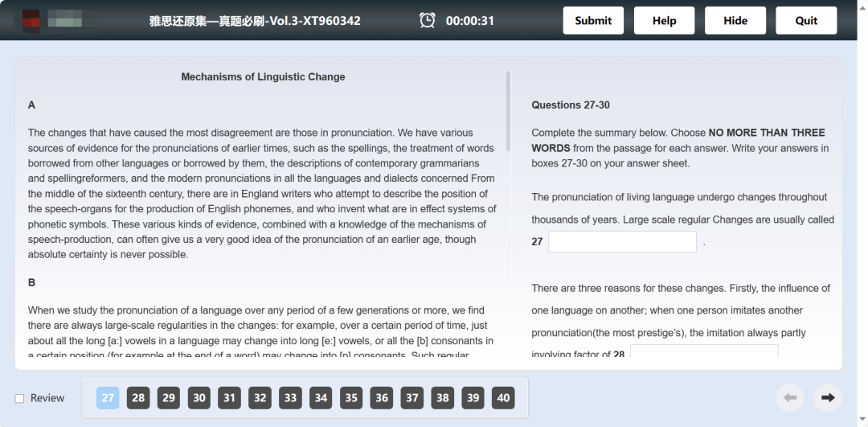Click the Review label text
Image resolution: width=868 pixels, height=427 pixels.
(x=47, y=398)
